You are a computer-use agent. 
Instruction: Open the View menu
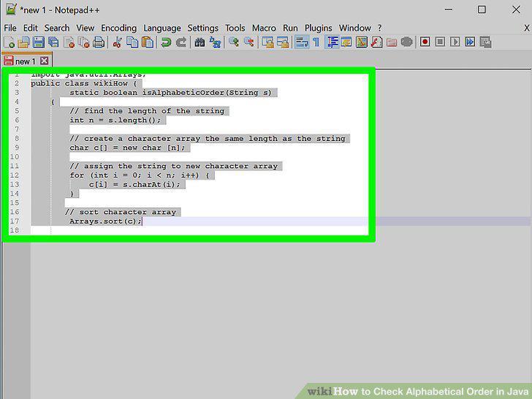[x=85, y=28]
